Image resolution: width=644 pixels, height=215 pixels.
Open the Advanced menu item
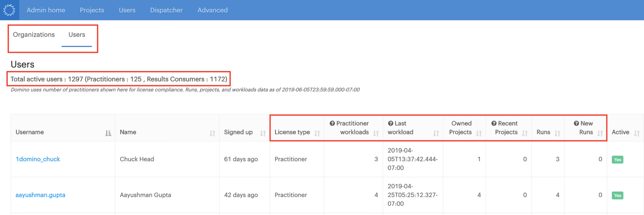[212, 10]
